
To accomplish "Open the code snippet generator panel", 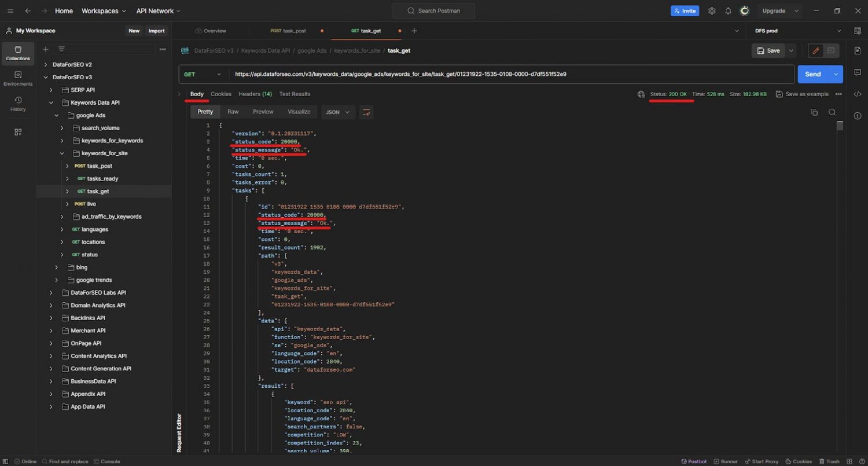I will click(x=858, y=93).
